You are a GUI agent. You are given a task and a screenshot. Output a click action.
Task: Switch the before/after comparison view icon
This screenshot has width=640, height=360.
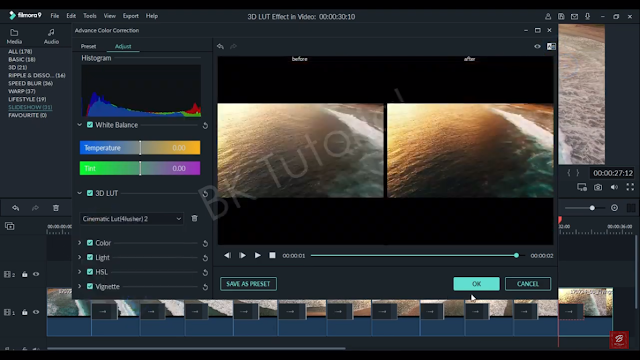click(x=551, y=47)
